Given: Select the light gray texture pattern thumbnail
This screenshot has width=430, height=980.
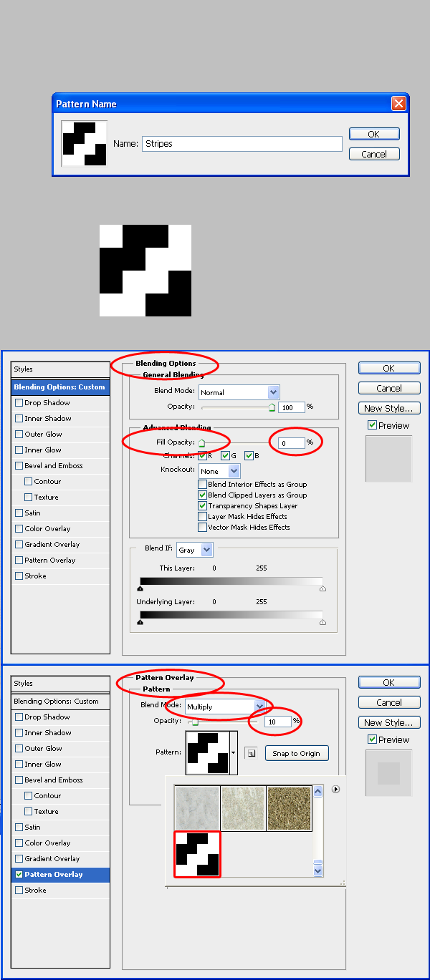Looking at the screenshot, I should (198, 809).
